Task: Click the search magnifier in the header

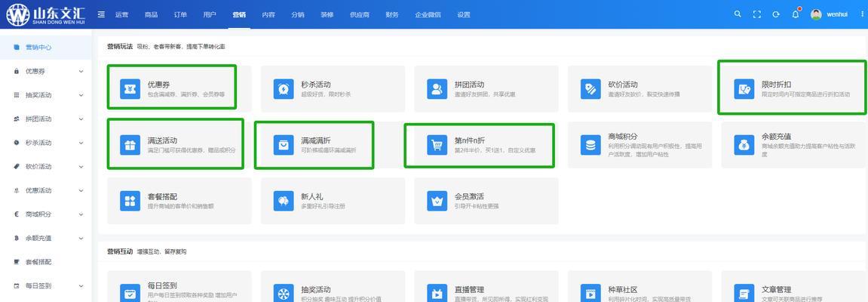Action: tap(738, 14)
